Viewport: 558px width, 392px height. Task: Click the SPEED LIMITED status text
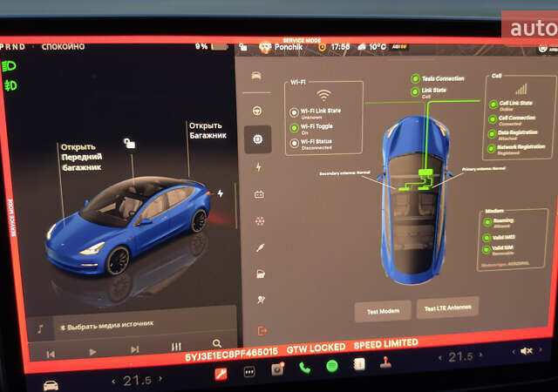pos(385,344)
